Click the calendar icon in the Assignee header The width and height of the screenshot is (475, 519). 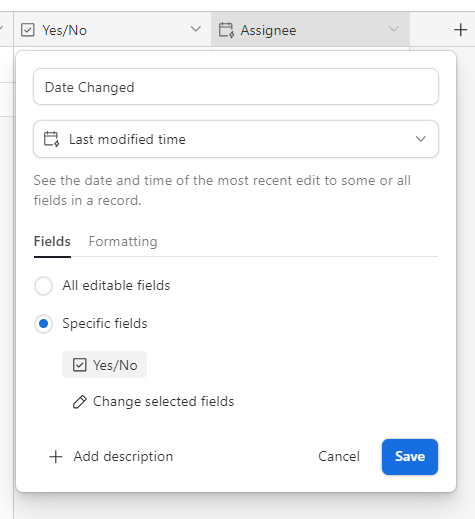tap(226, 30)
